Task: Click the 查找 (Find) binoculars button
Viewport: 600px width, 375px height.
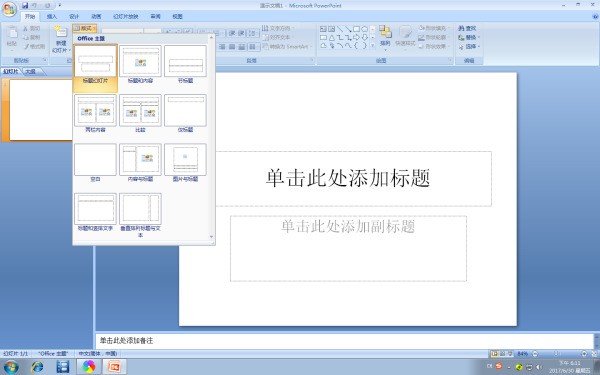Action: (x=468, y=28)
